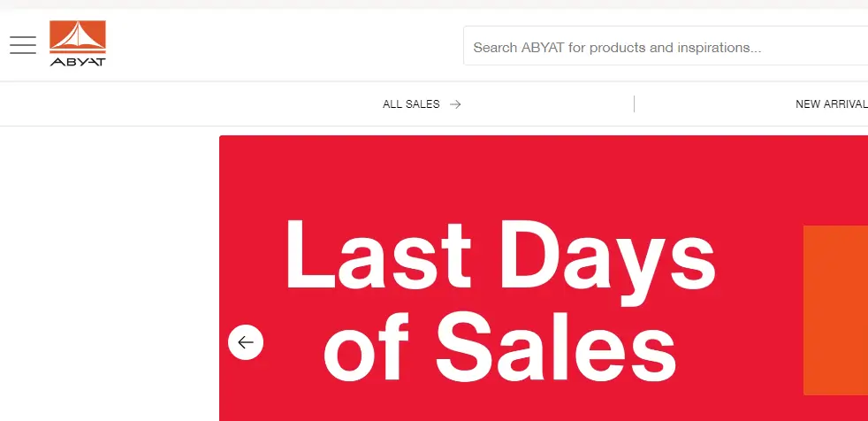Open the hamburger navigation menu
The height and width of the screenshot is (421, 868).
coord(23,45)
